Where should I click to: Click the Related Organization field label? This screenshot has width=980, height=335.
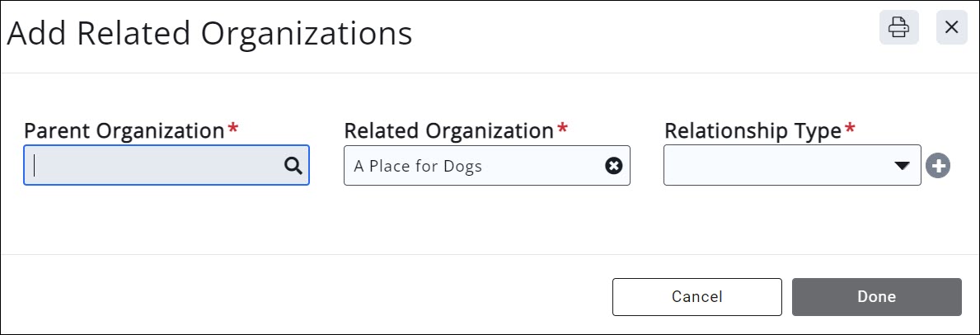pos(448,130)
